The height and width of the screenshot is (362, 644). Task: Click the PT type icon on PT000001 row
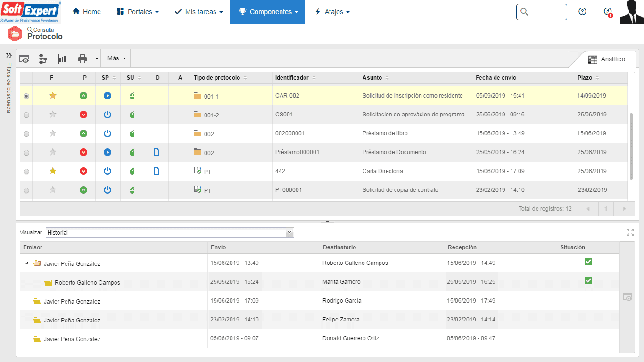[198, 189]
